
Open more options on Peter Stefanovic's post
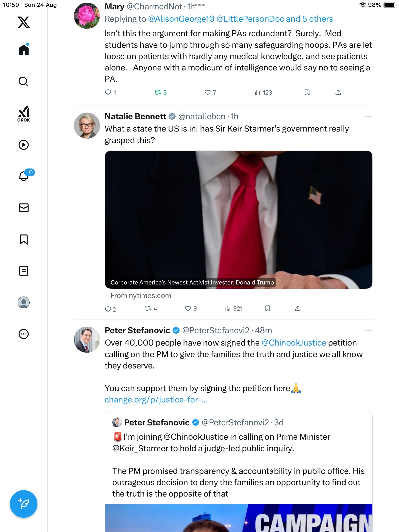pyautogui.click(x=368, y=331)
